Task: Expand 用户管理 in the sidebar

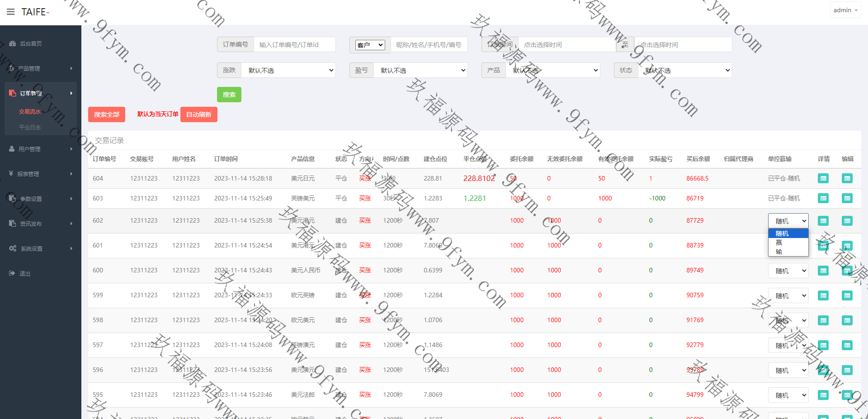Action: [40, 149]
